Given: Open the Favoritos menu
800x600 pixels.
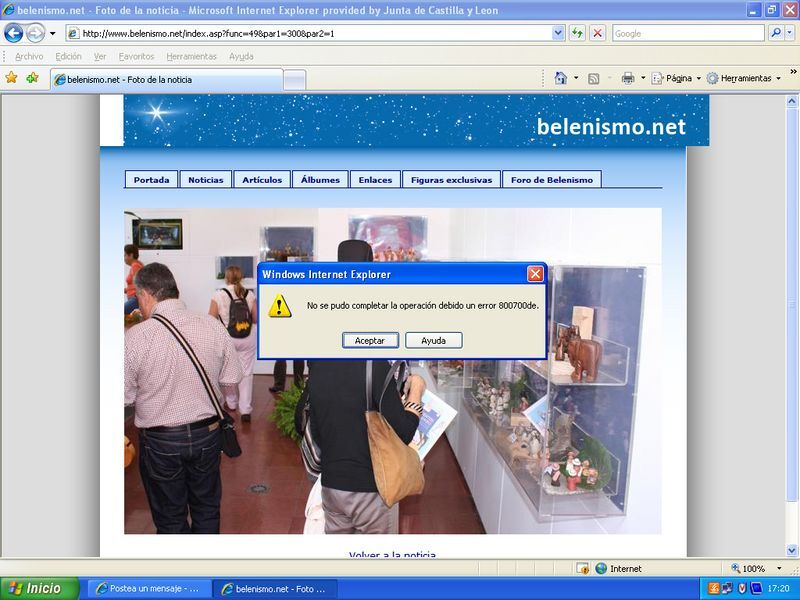Looking at the screenshot, I should (136, 57).
